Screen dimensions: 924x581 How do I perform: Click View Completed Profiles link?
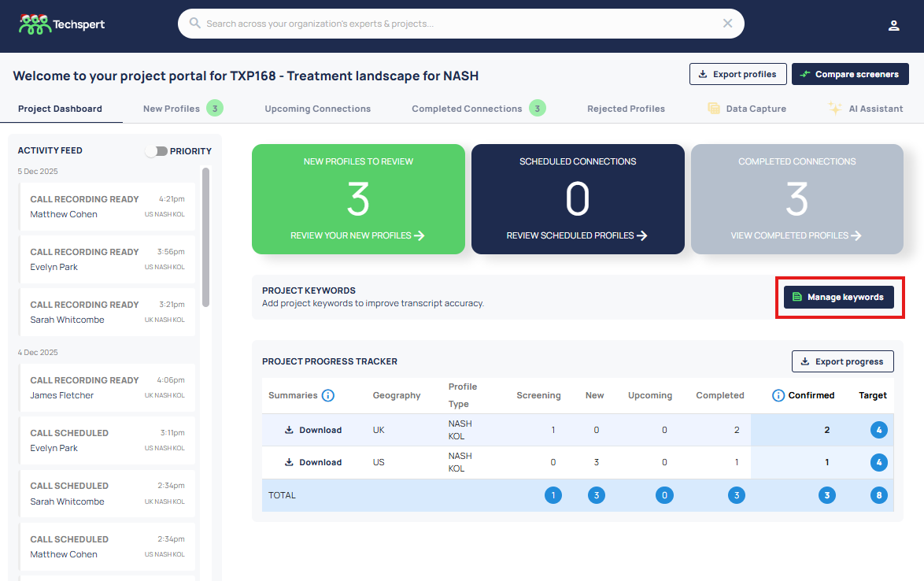click(x=796, y=235)
